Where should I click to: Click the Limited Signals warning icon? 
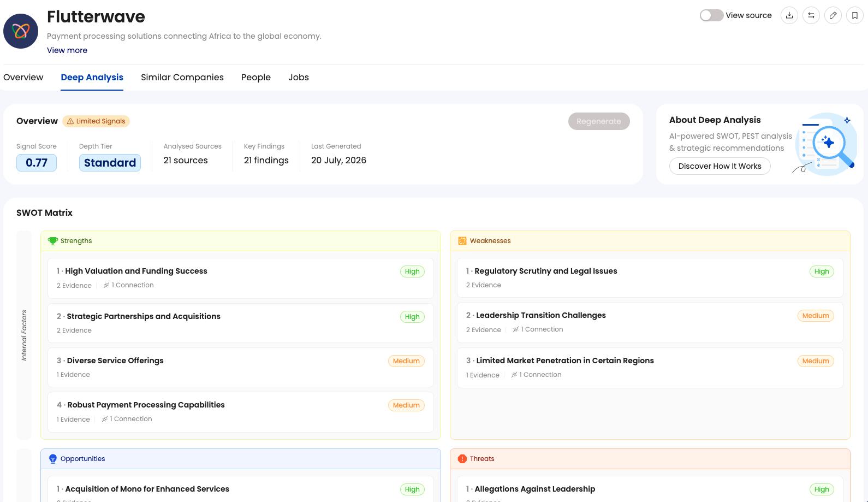[x=70, y=121]
